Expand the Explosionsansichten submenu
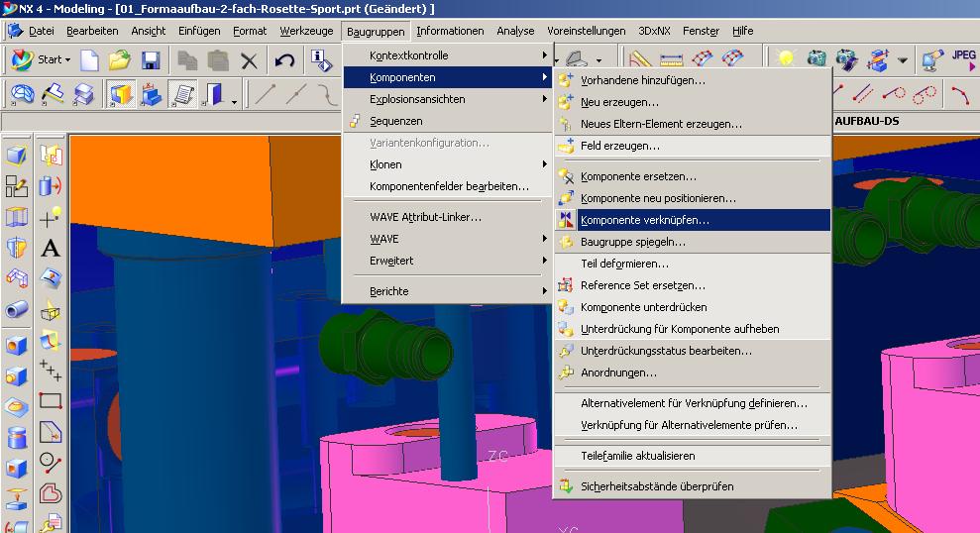 [x=448, y=99]
